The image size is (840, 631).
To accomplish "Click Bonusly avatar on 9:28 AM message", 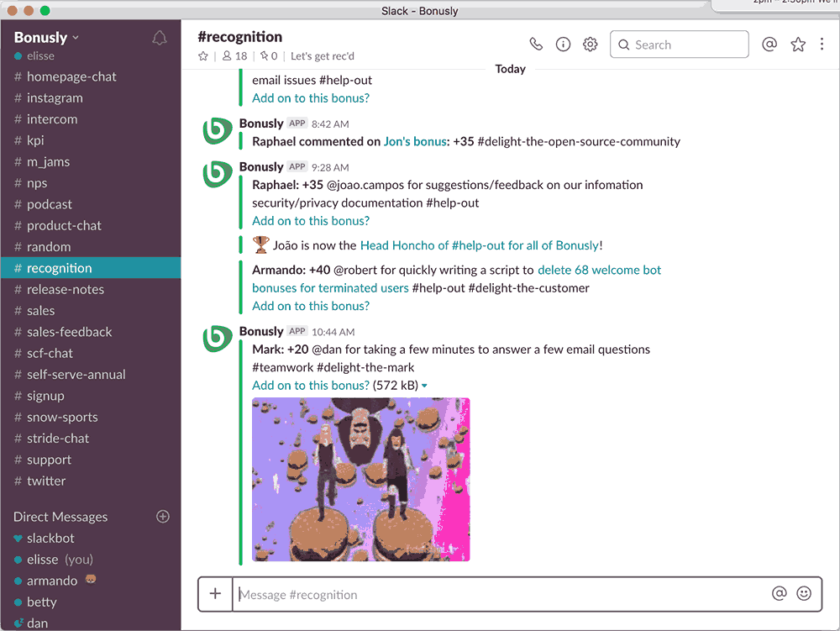I will 217,175.
